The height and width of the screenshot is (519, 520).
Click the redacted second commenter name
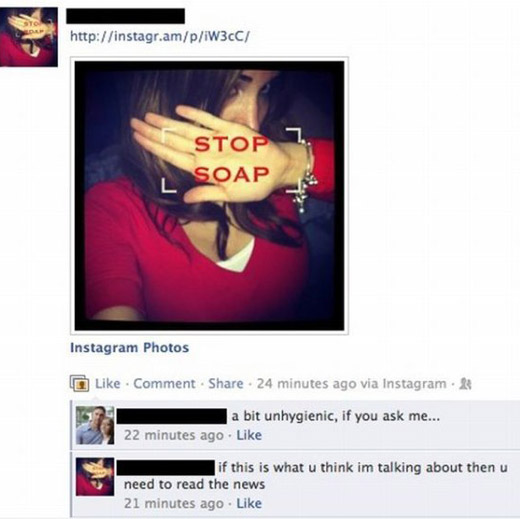coord(166,467)
